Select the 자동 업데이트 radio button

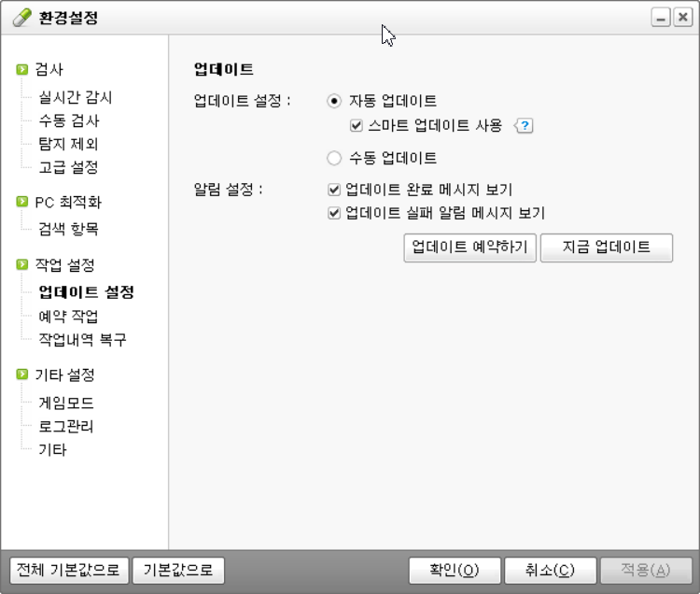coord(334,101)
